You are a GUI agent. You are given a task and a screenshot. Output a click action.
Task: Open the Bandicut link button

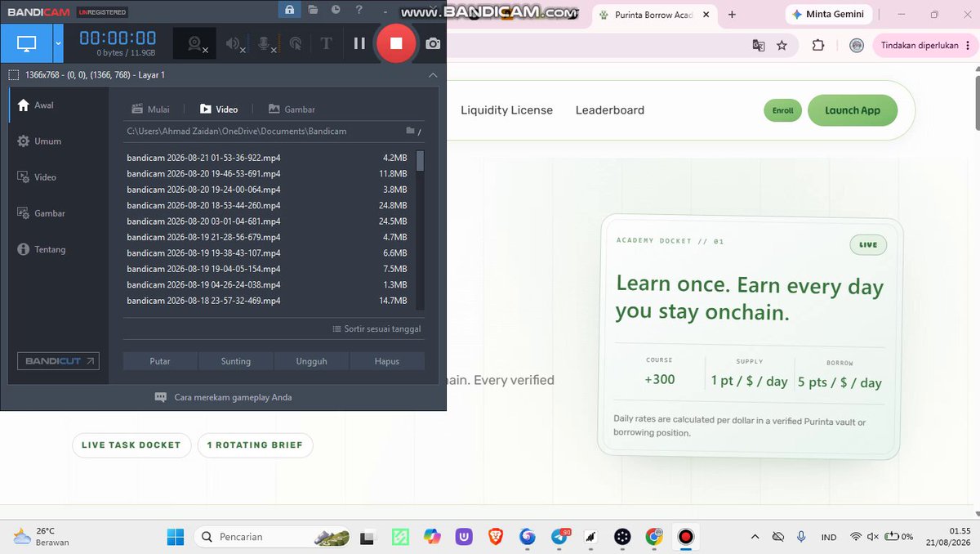click(x=58, y=361)
